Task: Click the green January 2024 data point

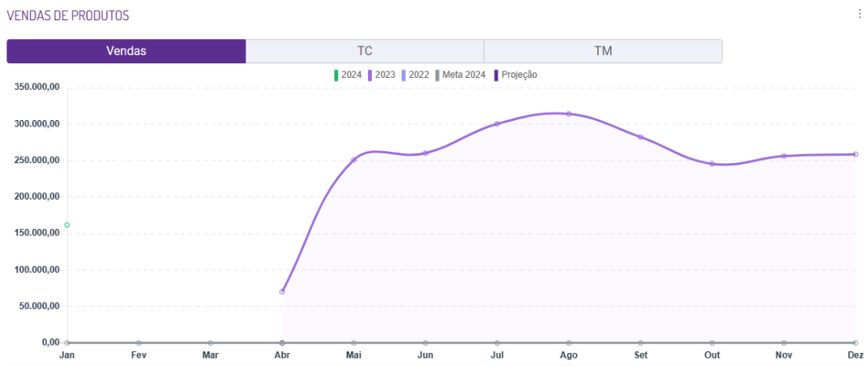Action: 67,225
